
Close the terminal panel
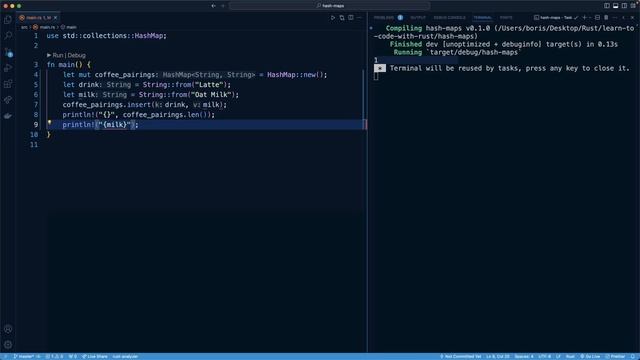[x=633, y=18]
